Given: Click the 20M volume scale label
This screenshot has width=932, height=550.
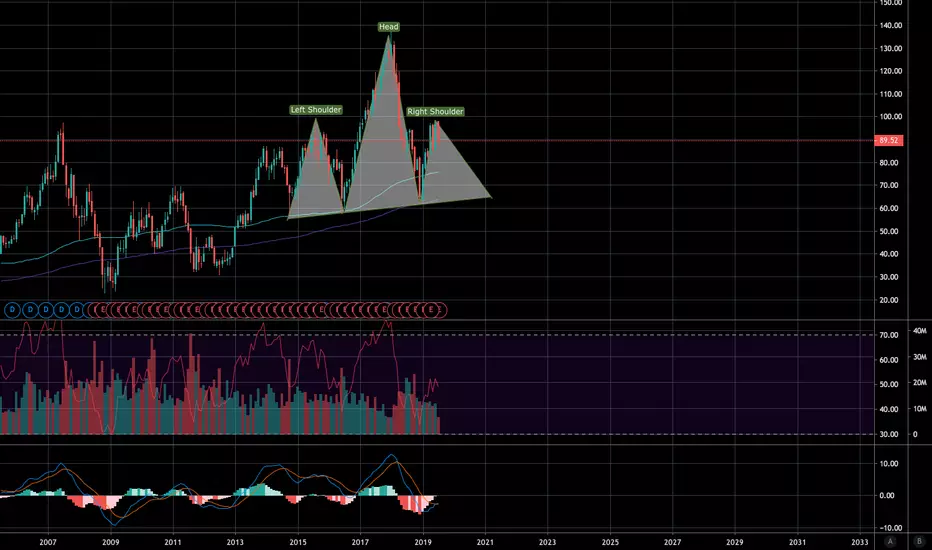Looking at the screenshot, I should [920, 382].
